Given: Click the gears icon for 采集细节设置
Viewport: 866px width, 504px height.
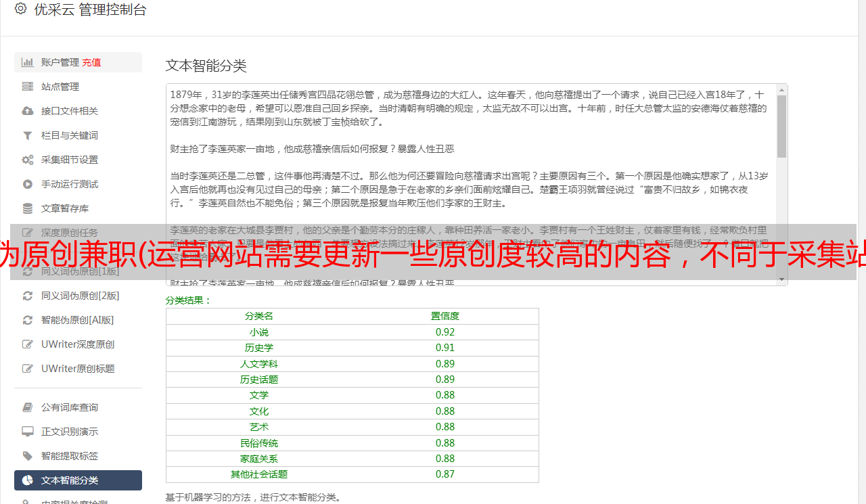Looking at the screenshot, I should pyautogui.click(x=28, y=160).
